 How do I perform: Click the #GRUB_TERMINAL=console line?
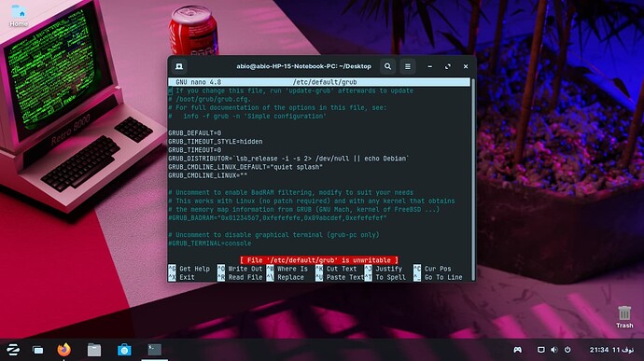209,243
